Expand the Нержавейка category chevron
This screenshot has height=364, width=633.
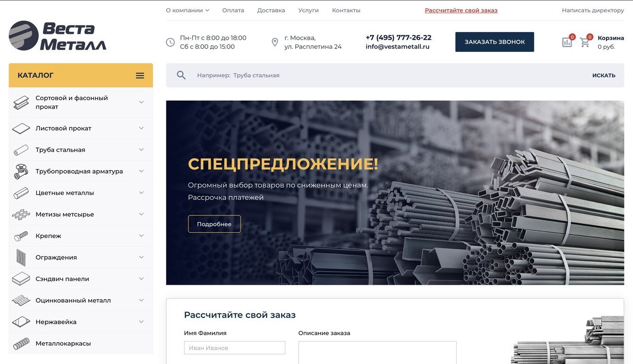(141, 322)
